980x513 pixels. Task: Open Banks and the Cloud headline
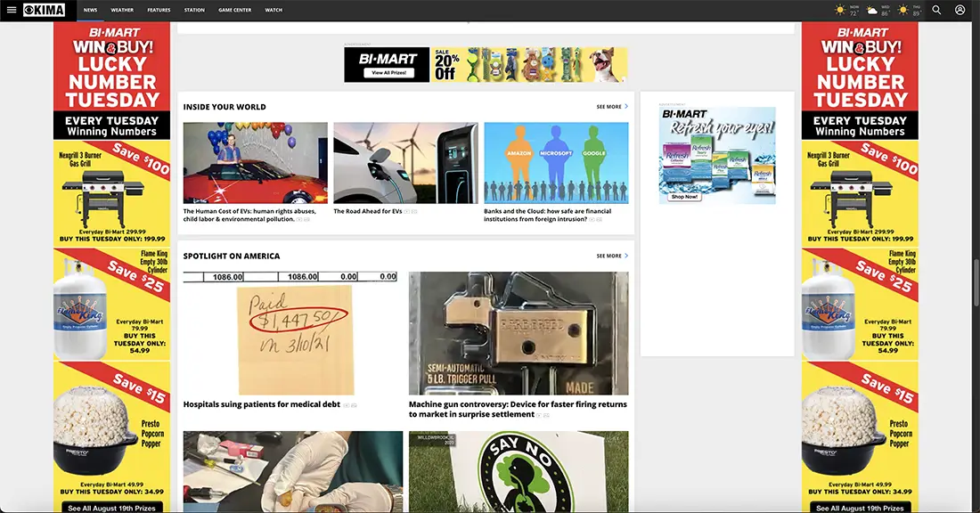tap(548, 215)
